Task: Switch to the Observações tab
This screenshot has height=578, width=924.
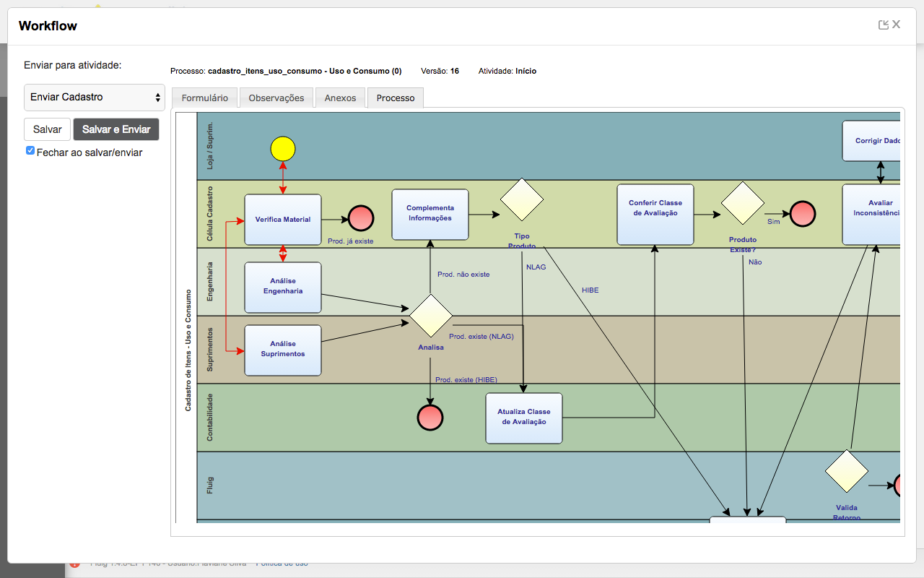Action: point(276,98)
